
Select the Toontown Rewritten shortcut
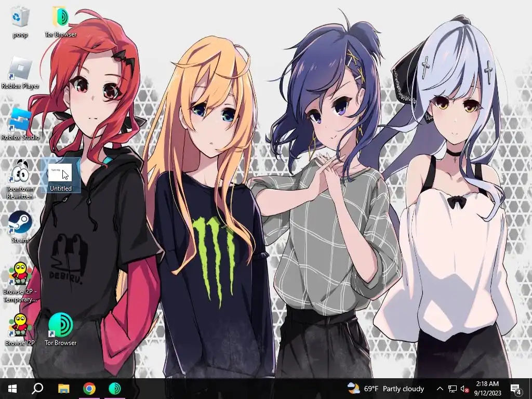pyautogui.click(x=20, y=180)
